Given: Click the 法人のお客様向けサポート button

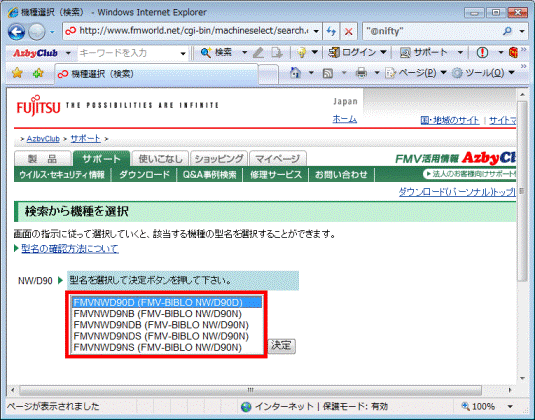Looking at the screenshot, I should (469, 174).
